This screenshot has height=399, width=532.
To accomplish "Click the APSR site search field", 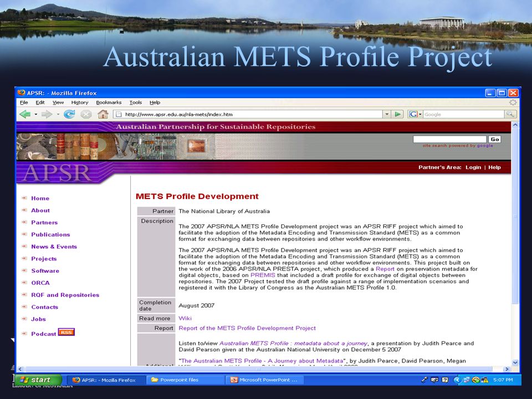I will (449, 139).
